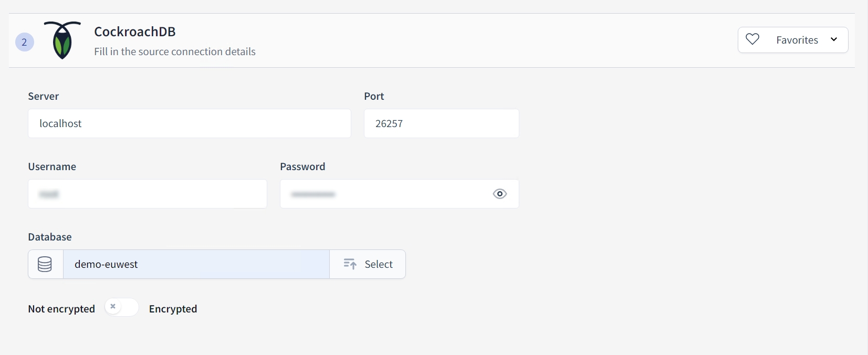Click the heart favorites icon
Image resolution: width=868 pixels, height=355 pixels.
pos(752,39)
